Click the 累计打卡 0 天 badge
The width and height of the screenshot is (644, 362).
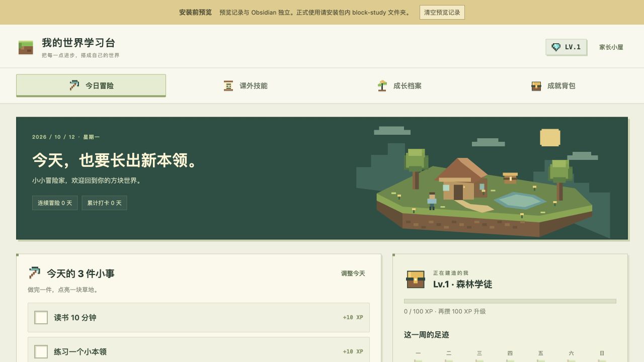(104, 203)
